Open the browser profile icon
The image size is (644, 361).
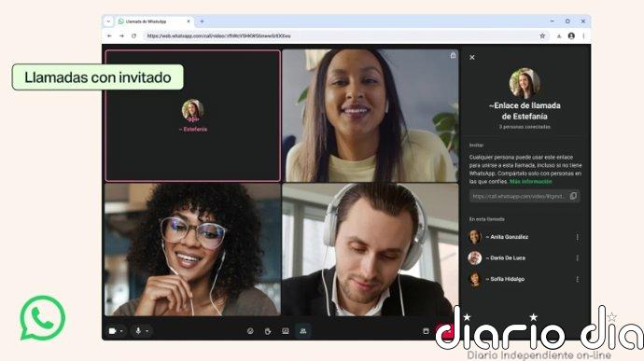pyautogui.click(x=571, y=36)
